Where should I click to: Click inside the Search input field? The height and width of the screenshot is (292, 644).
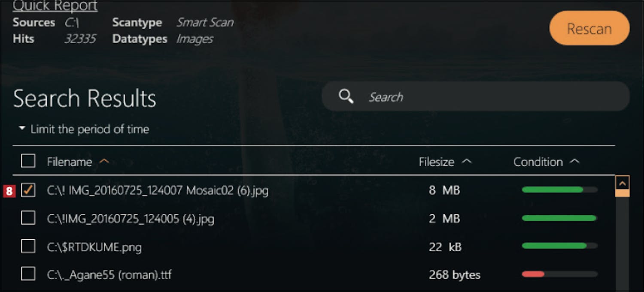click(472, 97)
